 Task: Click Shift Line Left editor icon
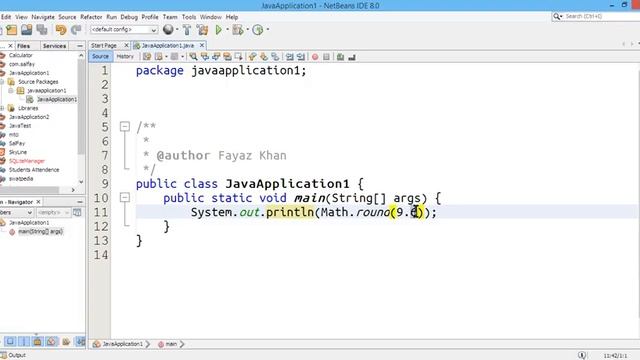coord(289,57)
